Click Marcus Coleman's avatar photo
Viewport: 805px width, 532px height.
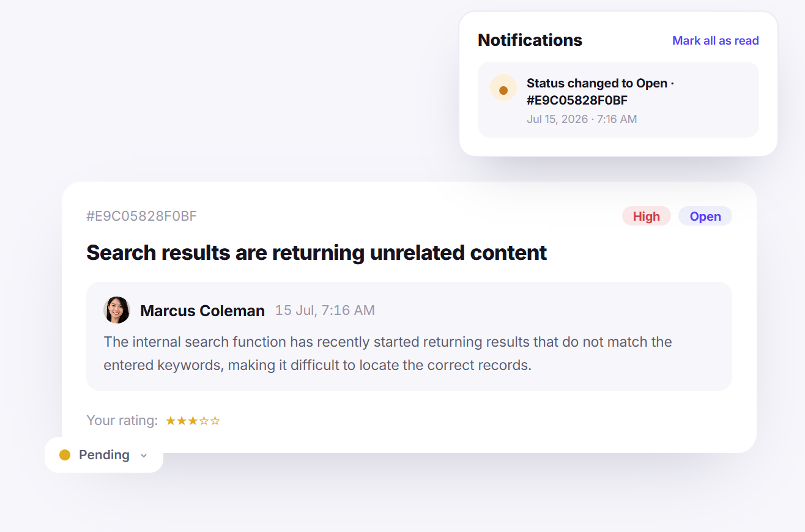click(117, 310)
